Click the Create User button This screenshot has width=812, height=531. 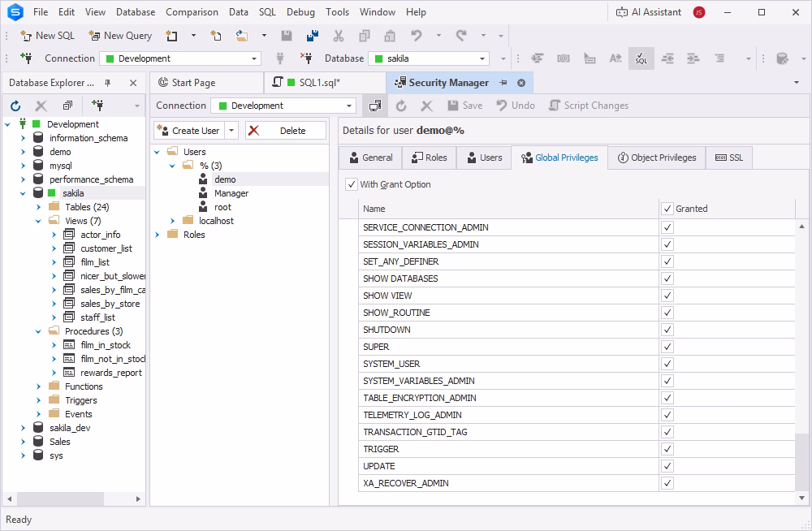pos(189,131)
